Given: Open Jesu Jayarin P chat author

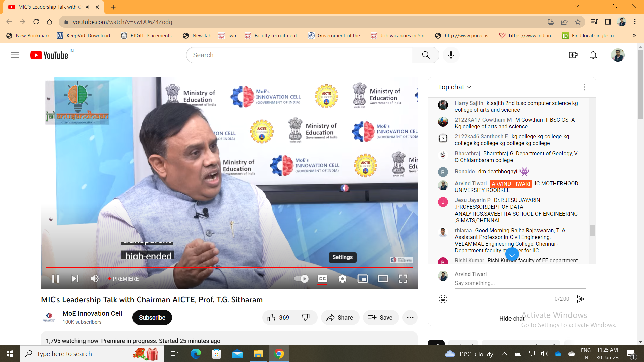Looking at the screenshot, I should tap(473, 200).
